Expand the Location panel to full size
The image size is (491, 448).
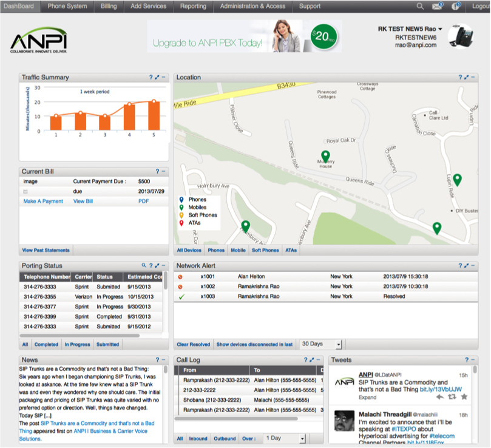(466, 77)
